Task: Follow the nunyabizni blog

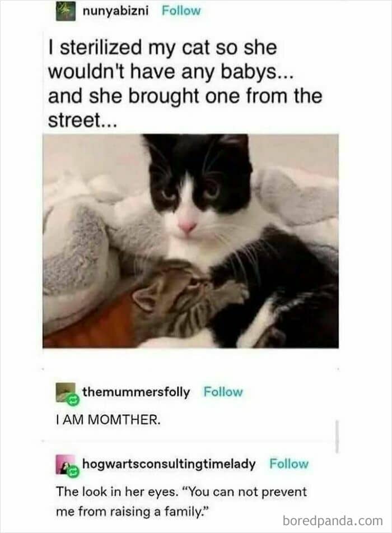Action: 181,11
